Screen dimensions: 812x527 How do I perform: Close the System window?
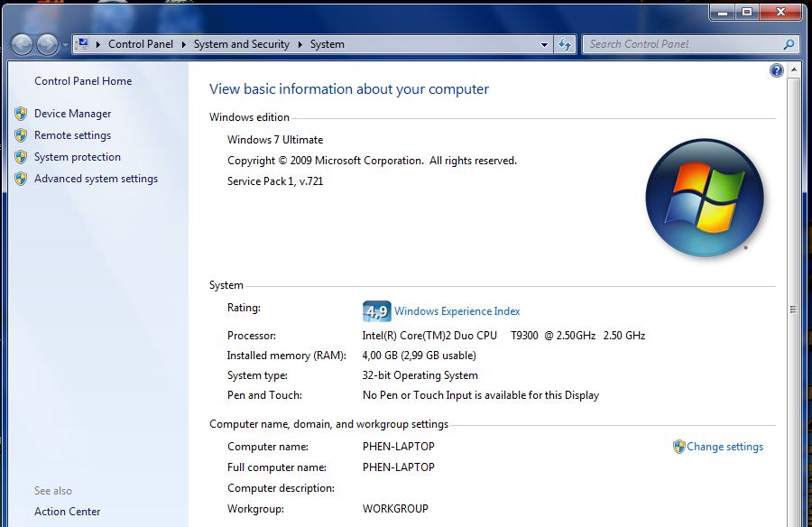pyautogui.click(x=781, y=12)
